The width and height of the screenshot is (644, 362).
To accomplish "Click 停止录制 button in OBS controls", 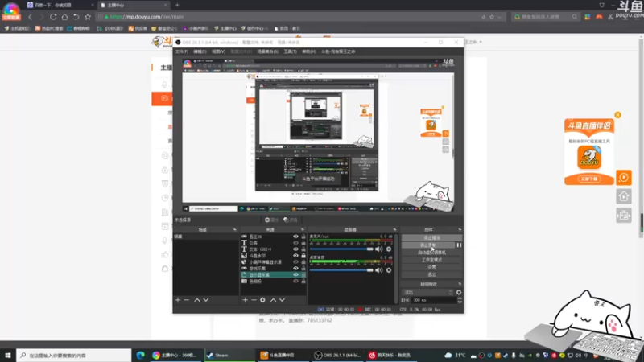I will (428, 245).
